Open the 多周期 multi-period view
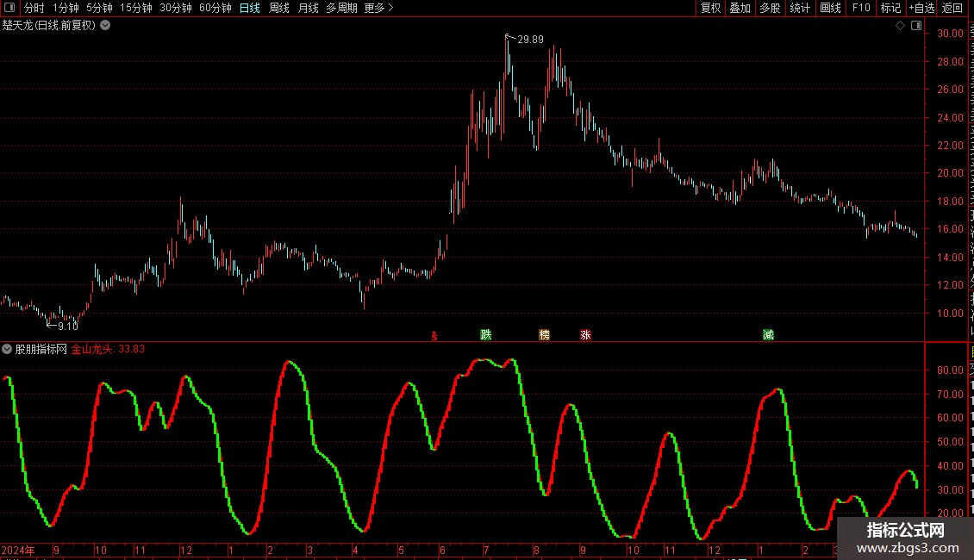Viewport: 974px width, 560px height. click(341, 8)
